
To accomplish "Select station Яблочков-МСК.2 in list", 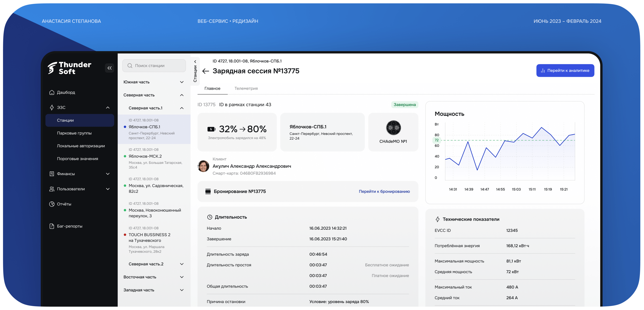I will click(x=145, y=156).
